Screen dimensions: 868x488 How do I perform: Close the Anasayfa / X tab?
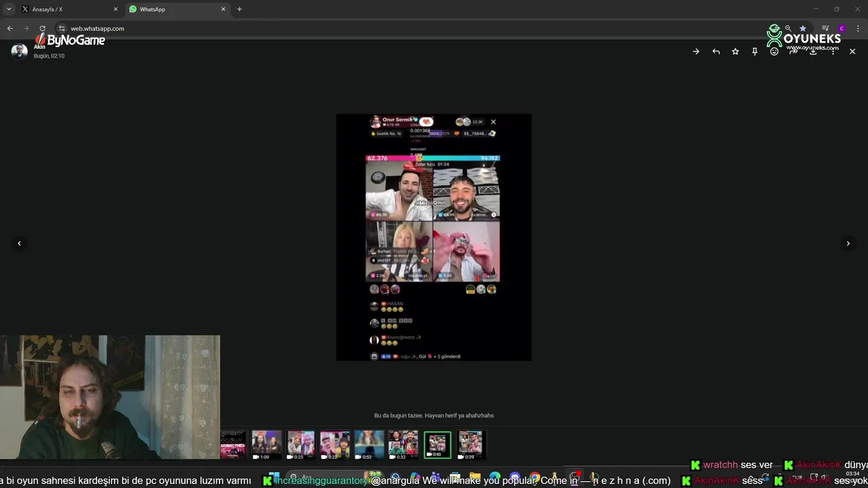[115, 9]
